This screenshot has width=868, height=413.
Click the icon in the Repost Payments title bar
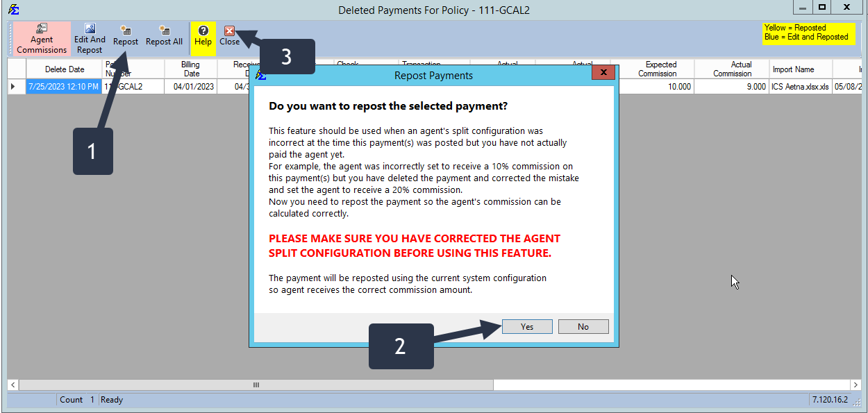(260, 75)
